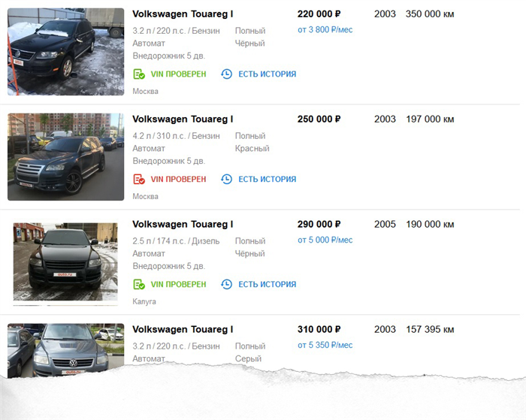Click the 290 000 ₽ price
The height and width of the screenshot is (420, 526).
tap(319, 224)
